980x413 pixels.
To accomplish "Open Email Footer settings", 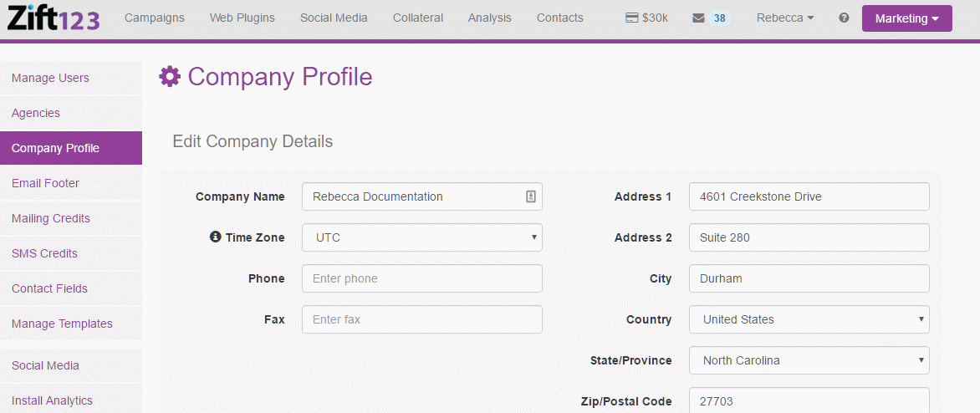I will [x=45, y=183].
